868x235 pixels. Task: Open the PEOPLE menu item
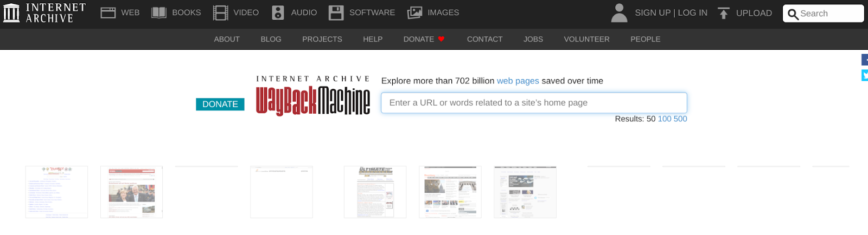coord(645,39)
